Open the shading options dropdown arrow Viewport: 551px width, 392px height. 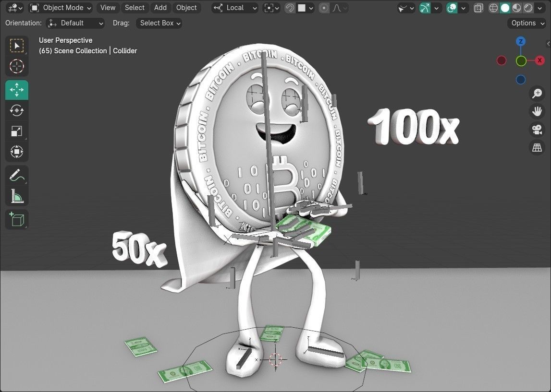(x=540, y=8)
